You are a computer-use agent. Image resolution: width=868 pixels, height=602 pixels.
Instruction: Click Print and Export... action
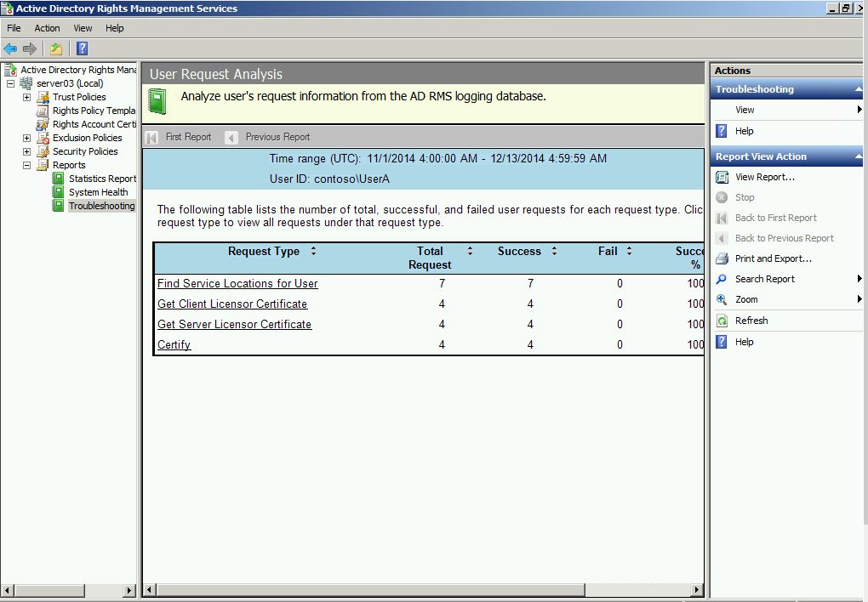[773, 258]
